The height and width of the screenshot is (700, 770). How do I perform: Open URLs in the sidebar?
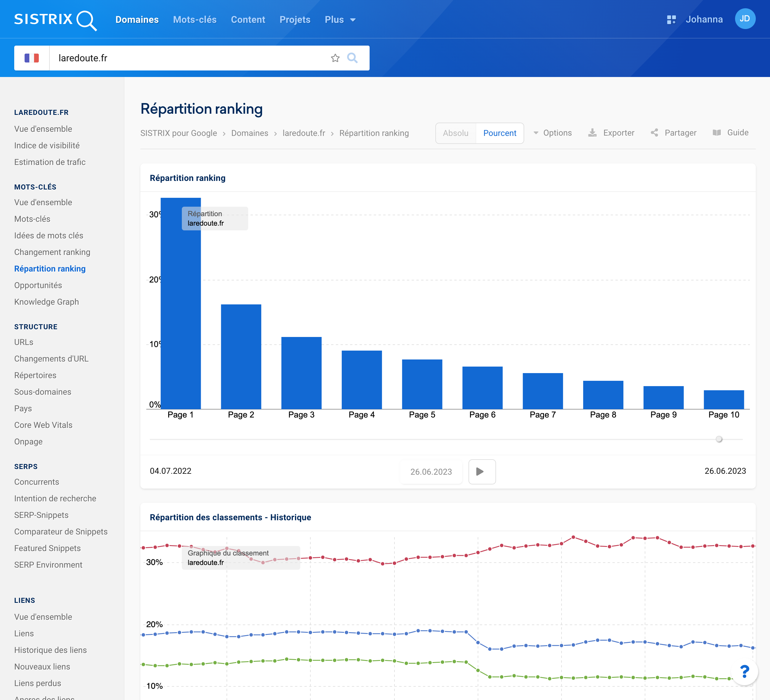click(24, 342)
